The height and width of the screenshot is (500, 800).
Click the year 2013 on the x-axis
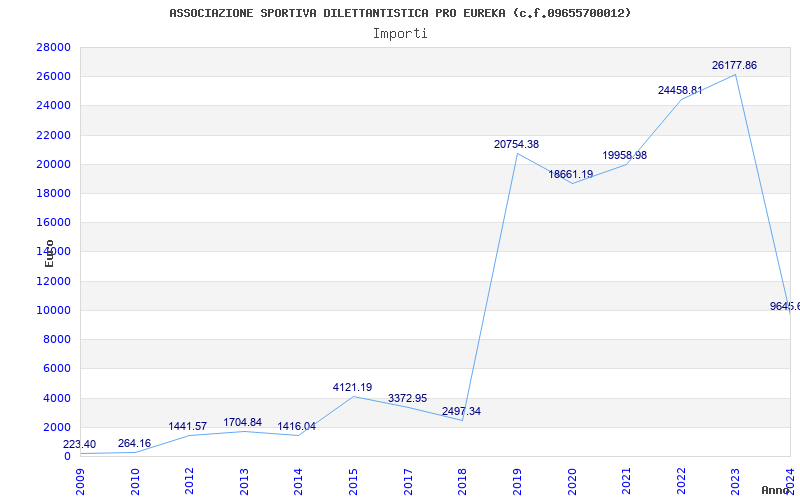[x=244, y=481]
